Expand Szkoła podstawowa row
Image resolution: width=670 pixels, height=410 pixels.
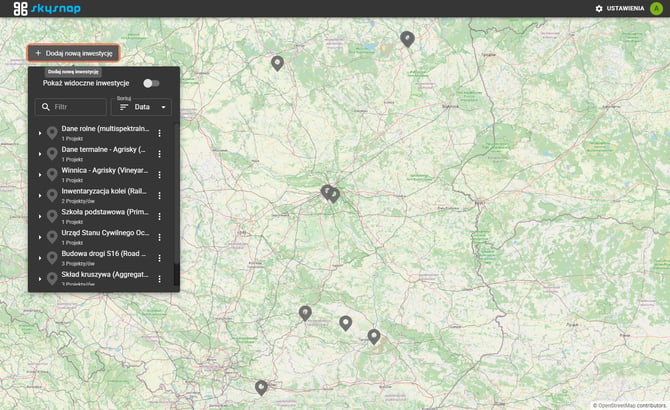tap(40, 217)
